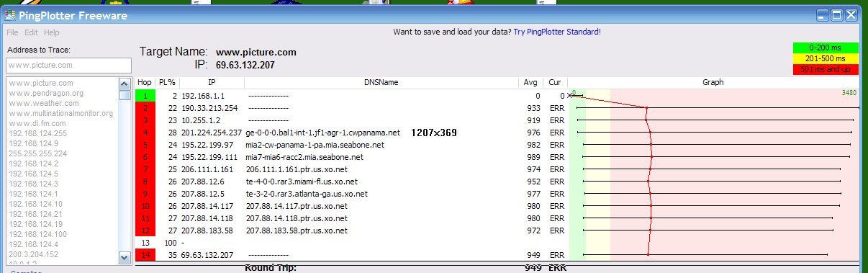Select 192.168.124.19 in address history
Image resolution: width=868 pixels, height=273 pixels.
pyautogui.click(x=35, y=224)
